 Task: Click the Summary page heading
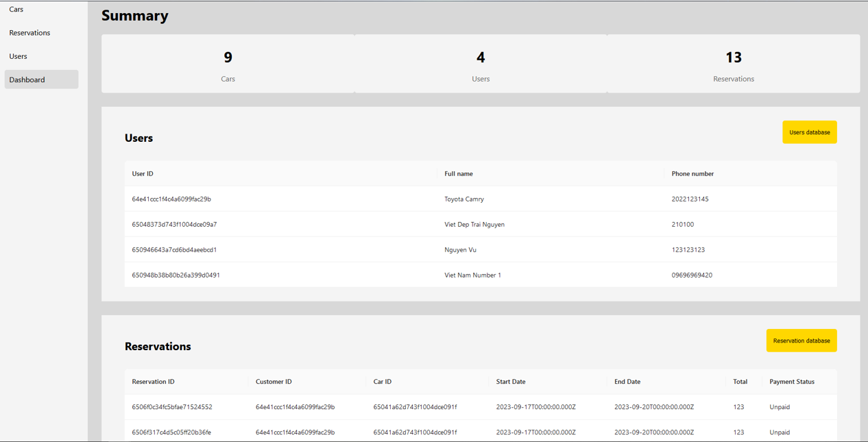click(135, 16)
